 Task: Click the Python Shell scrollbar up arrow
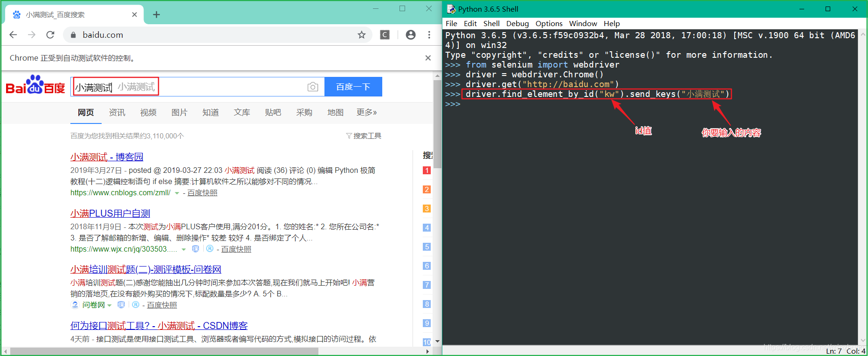pyautogui.click(x=863, y=34)
